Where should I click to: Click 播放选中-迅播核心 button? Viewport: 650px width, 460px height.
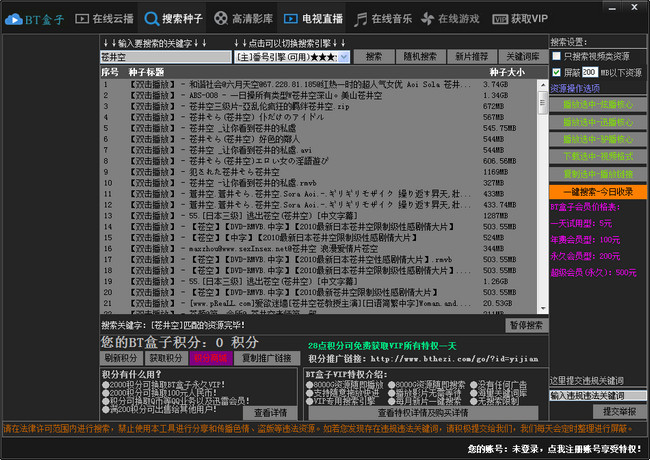pyautogui.click(x=598, y=122)
